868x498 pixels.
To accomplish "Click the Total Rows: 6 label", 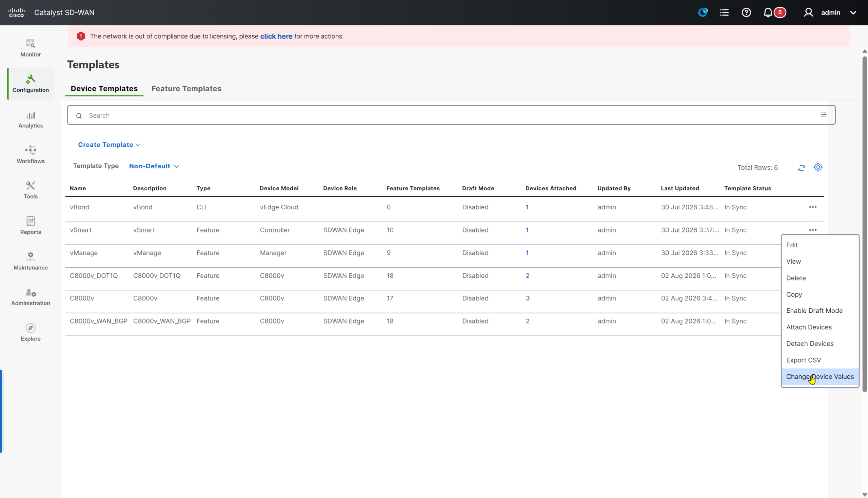I will click(757, 168).
